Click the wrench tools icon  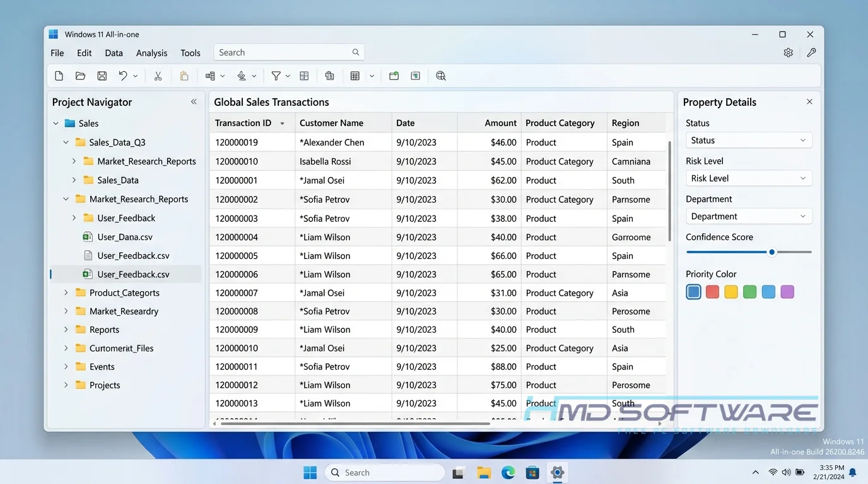pos(811,53)
